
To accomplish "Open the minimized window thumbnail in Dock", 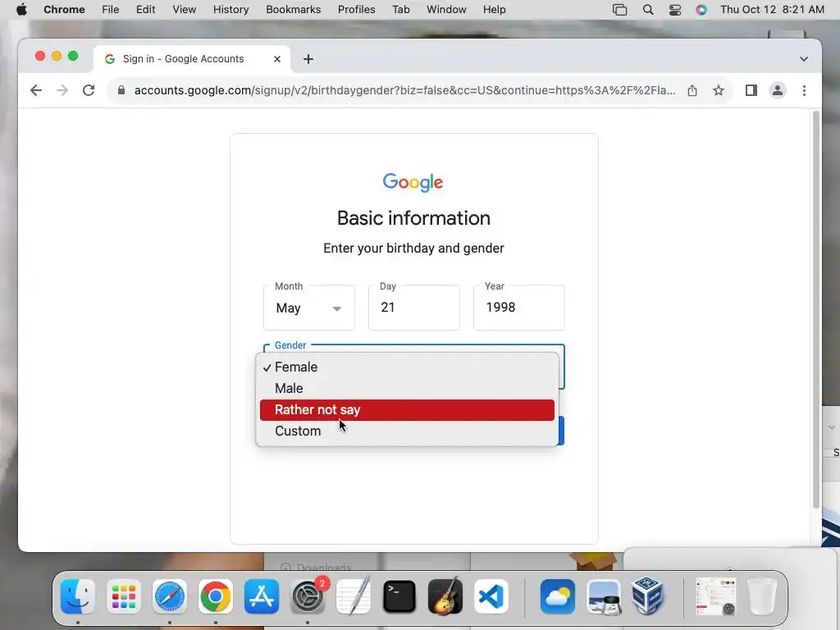I will [x=715, y=596].
